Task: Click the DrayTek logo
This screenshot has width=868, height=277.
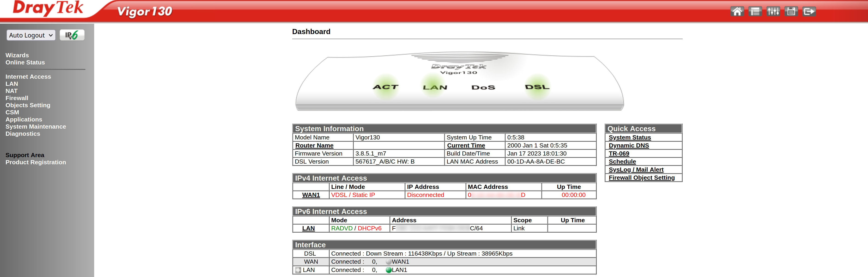Action: [48, 8]
